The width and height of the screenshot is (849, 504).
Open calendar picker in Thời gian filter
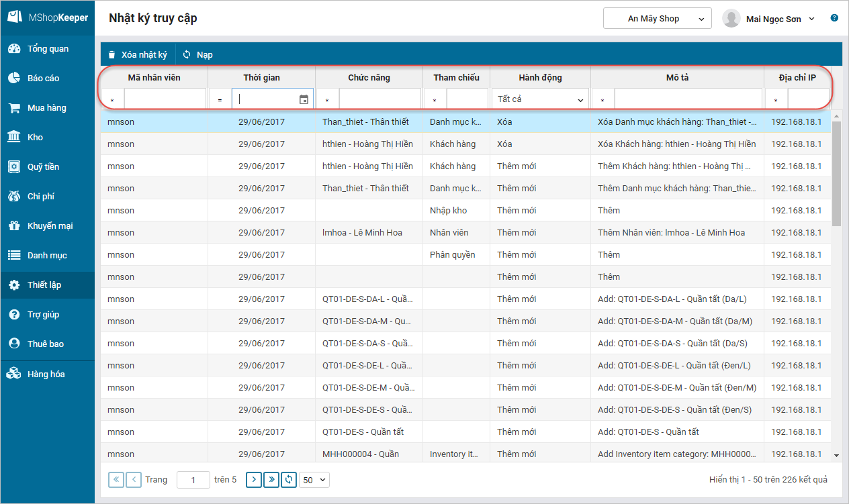point(304,99)
